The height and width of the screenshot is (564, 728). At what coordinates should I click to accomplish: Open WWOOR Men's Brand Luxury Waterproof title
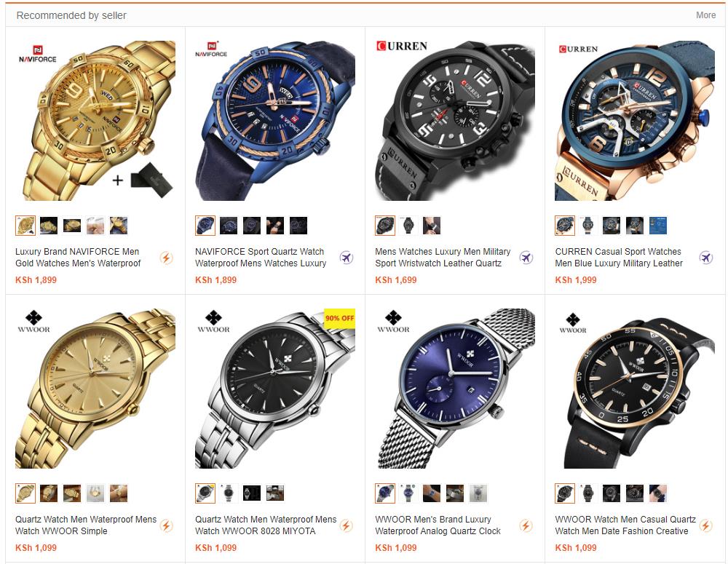coord(438,525)
